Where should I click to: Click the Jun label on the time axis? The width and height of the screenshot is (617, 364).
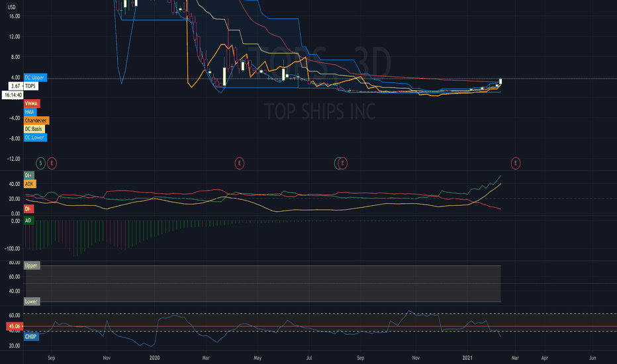click(593, 357)
